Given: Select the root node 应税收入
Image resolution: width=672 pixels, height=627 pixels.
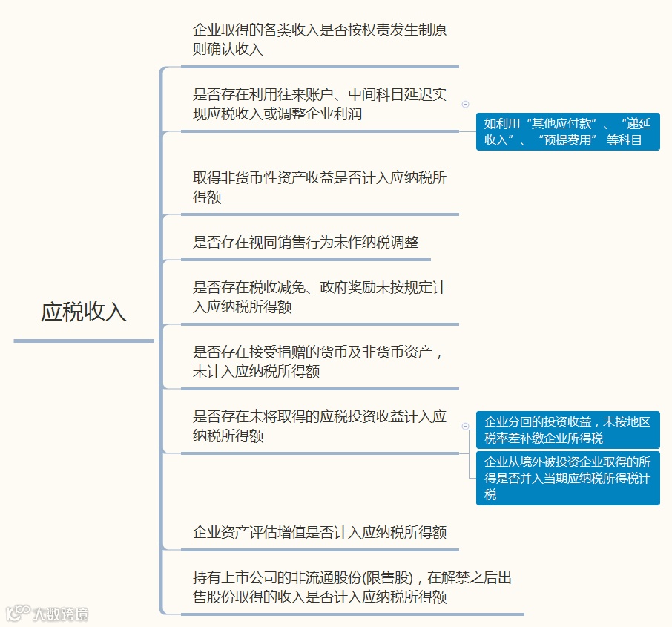Looking at the screenshot, I should click(x=84, y=312).
